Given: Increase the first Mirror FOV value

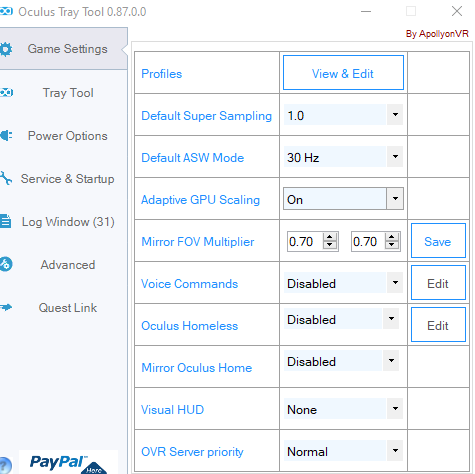Looking at the screenshot, I should 330,237.
